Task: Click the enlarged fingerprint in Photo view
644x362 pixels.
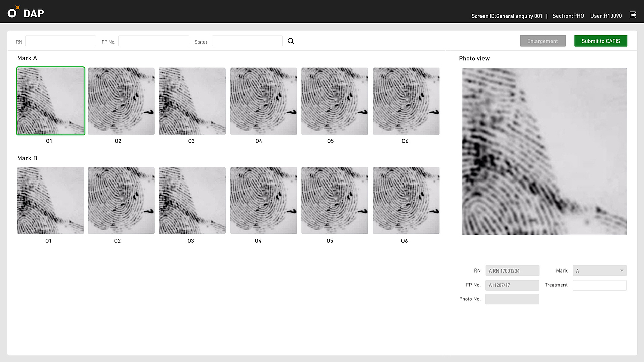Action: 544,151
